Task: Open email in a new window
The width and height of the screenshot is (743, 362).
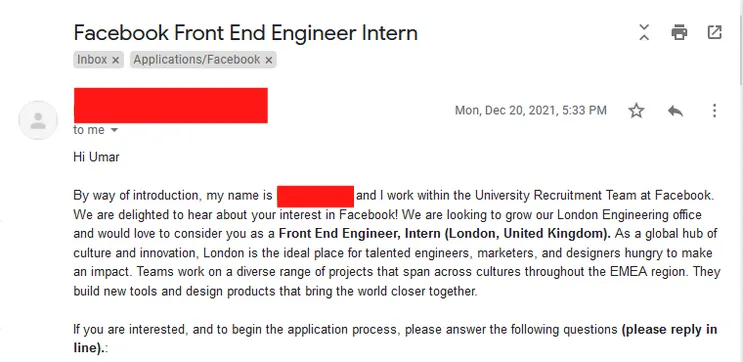Action: pos(714,32)
